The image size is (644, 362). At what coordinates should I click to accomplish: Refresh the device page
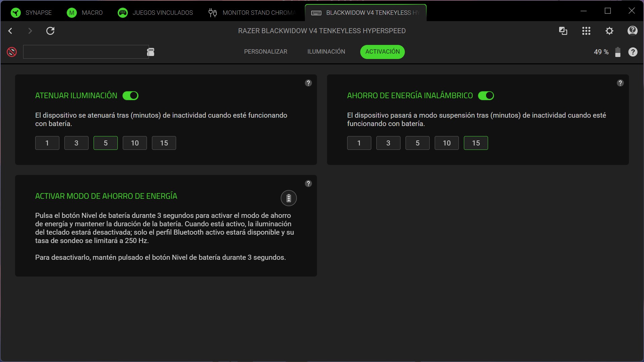coord(50,31)
